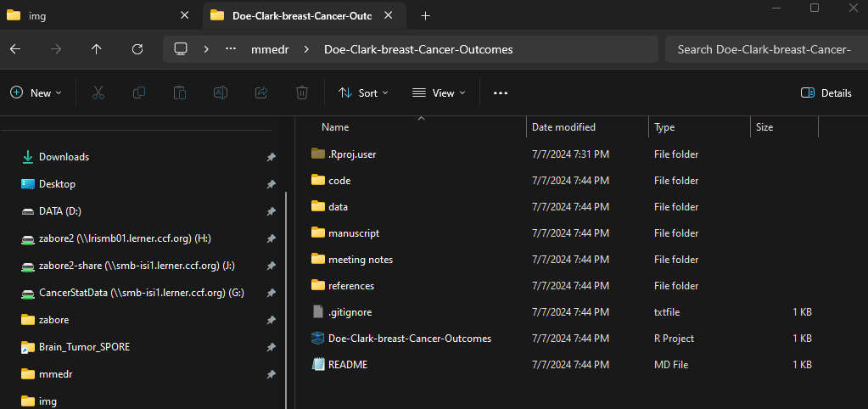Viewport: 868px width, 409px height.
Task: Close the img tab
Action: point(185,16)
